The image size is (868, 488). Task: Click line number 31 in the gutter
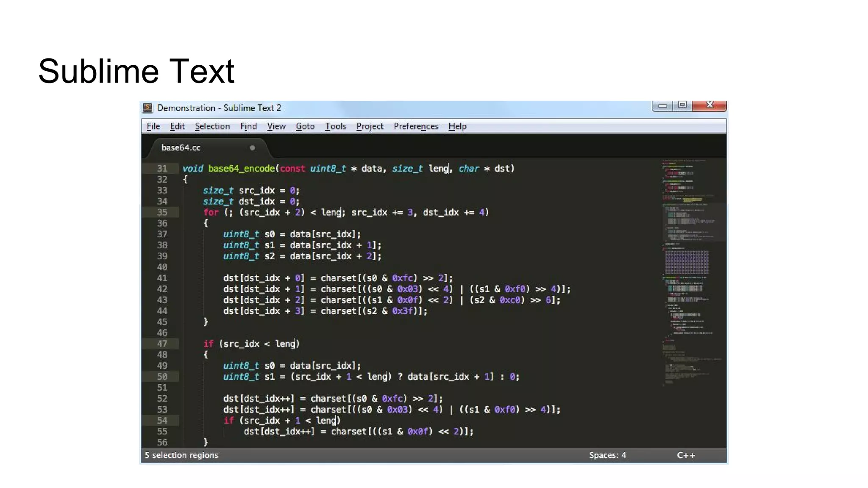click(162, 168)
